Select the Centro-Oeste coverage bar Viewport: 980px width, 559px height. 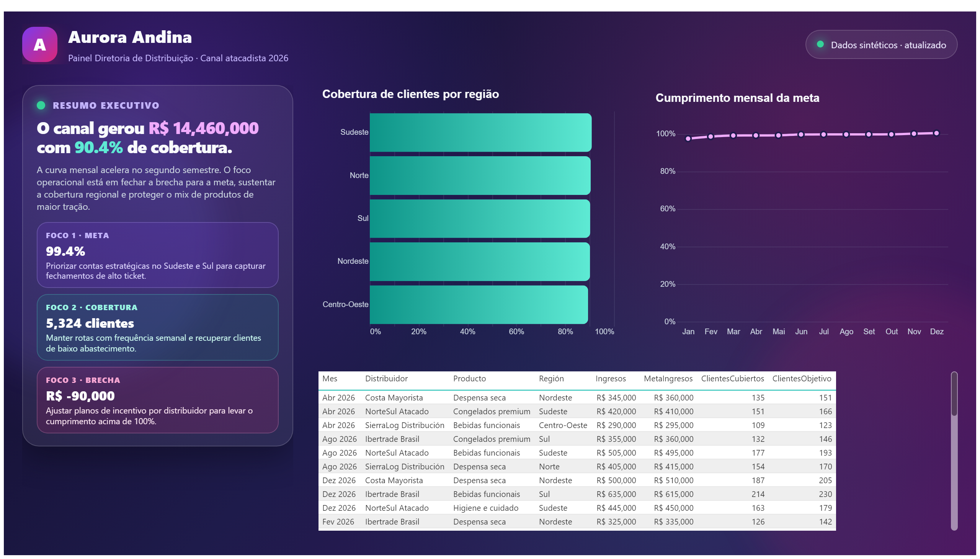[x=479, y=304]
